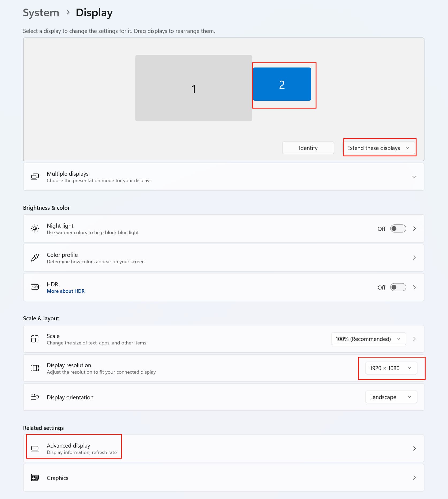Select display 1 in the arrangement
448x499 pixels.
coord(193,88)
